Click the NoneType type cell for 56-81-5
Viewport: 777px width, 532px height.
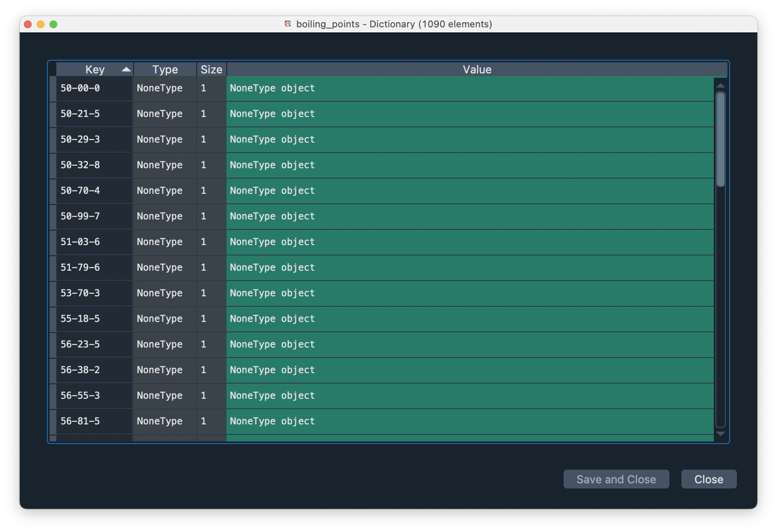pos(164,421)
